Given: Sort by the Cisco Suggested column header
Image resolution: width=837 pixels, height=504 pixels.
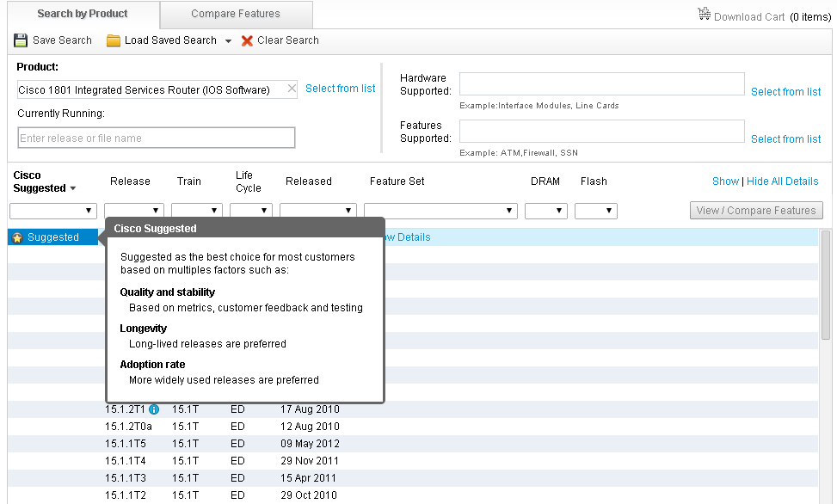Looking at the screenshot, I should tap(45, 182).
